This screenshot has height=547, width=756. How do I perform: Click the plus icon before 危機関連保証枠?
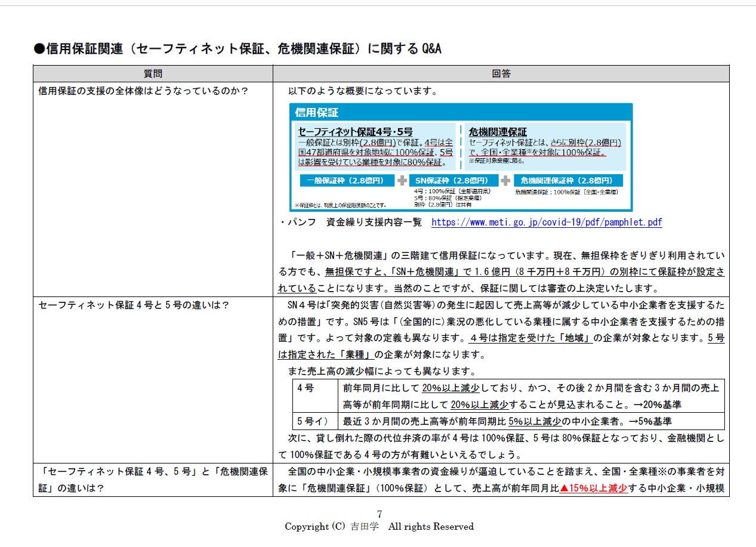click(506, 180)
